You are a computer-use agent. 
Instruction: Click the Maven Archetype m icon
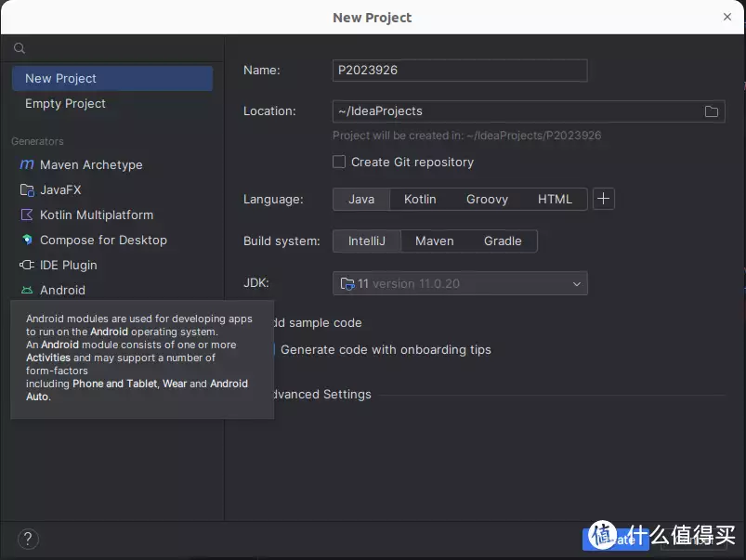pyautogui.click(x=27, y=164)
